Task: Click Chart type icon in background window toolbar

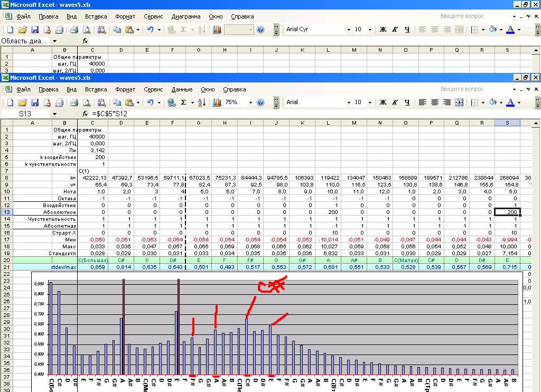Action: coord(217,30)
